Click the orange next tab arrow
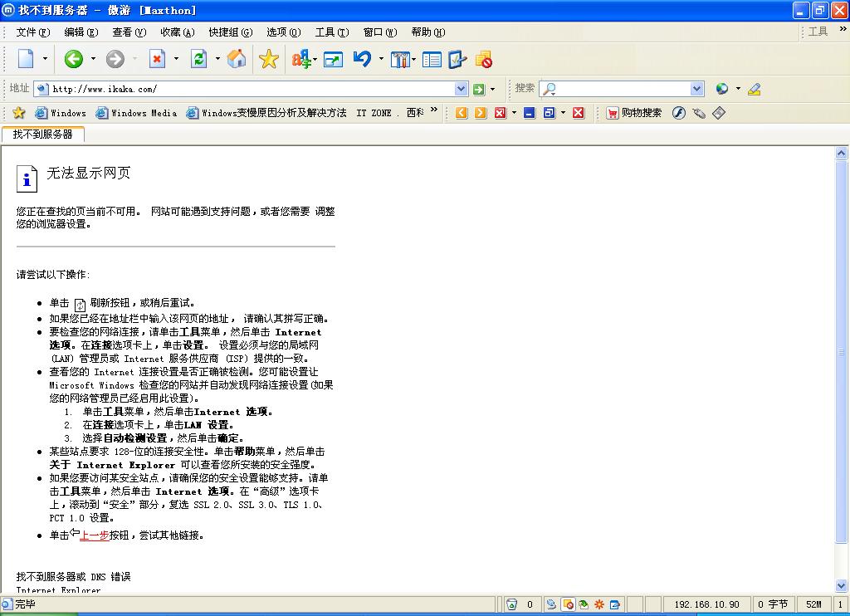The width and height of the screenshot is (850, 616). (481, 113)
